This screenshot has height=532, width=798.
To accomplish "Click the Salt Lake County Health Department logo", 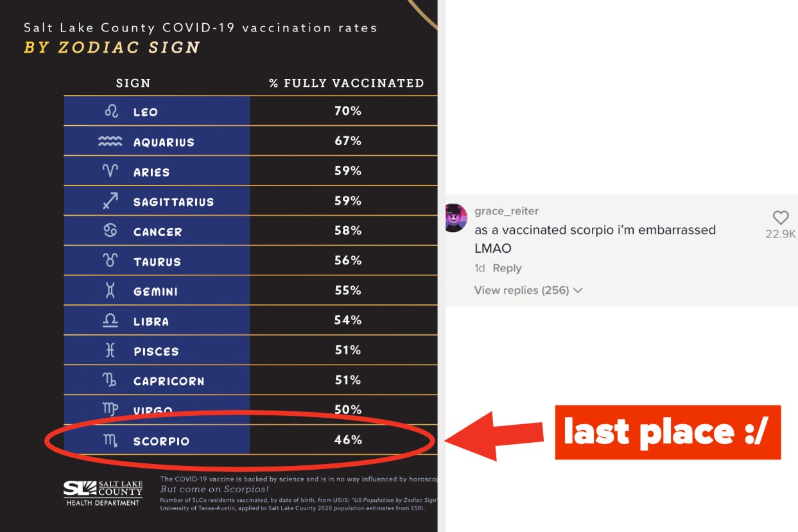I will click(103, 493).
